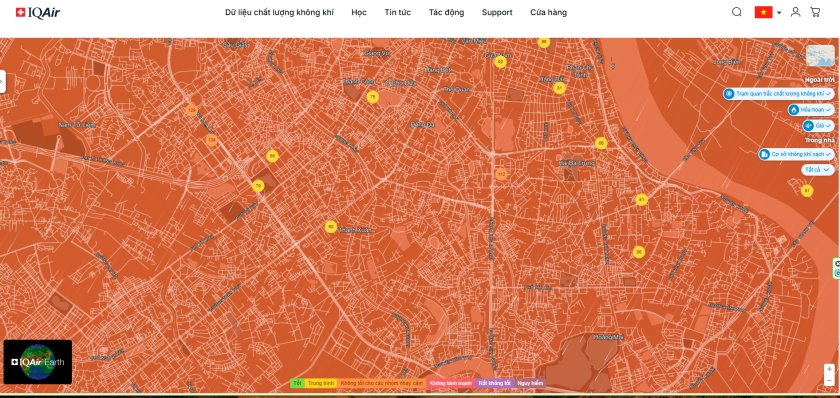Expand the left side panel arrow
This screenshot has width=840, height=398.
(3, 81)
